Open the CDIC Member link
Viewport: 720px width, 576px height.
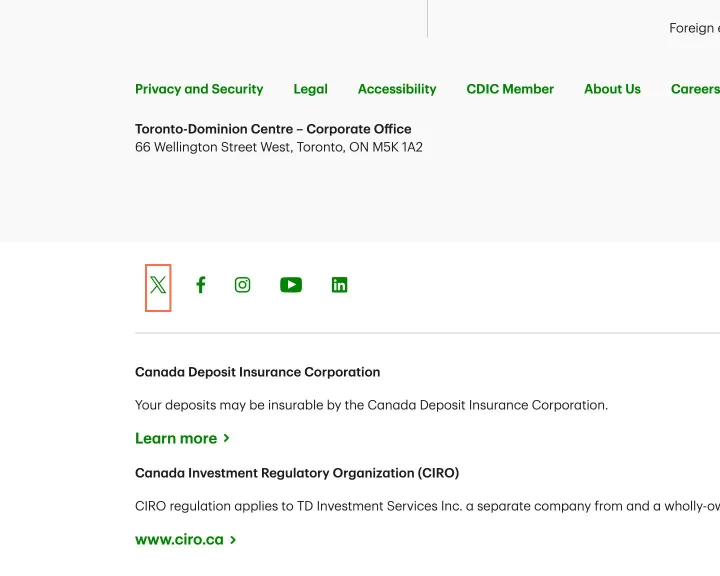click(x=510, y=89)
